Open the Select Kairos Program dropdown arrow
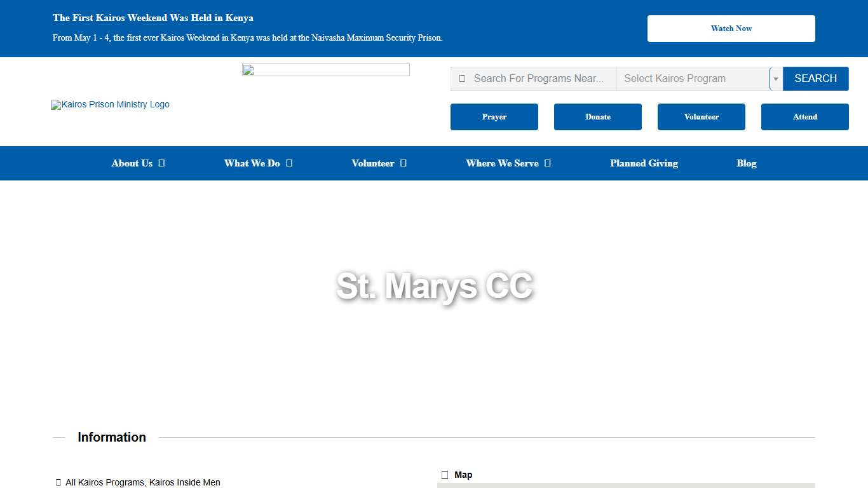This screenshot has width=868, height=488. [x=776, y=78]
